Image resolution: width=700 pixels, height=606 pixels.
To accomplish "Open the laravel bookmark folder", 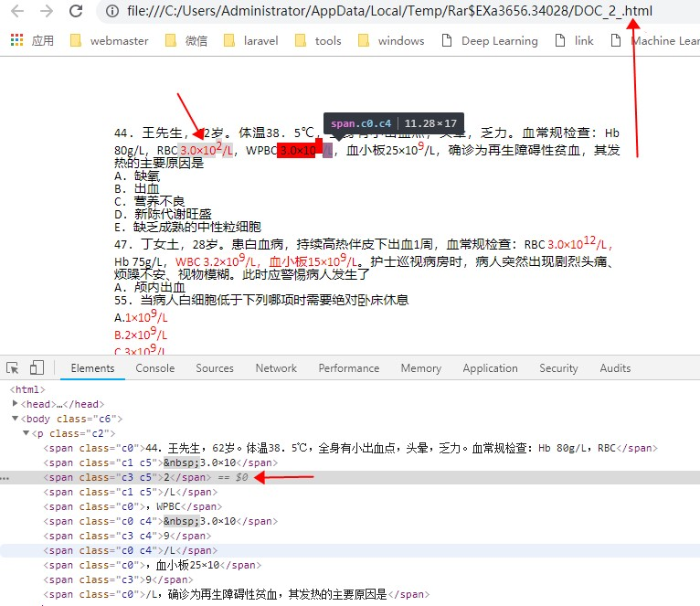I will [x=251, y=40].
